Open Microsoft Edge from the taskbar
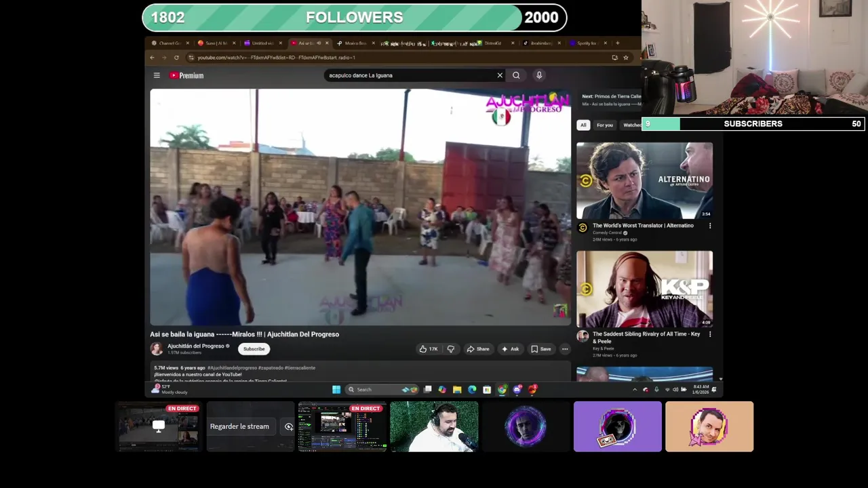This screenshot has width=868, height=488. [472, 389]
